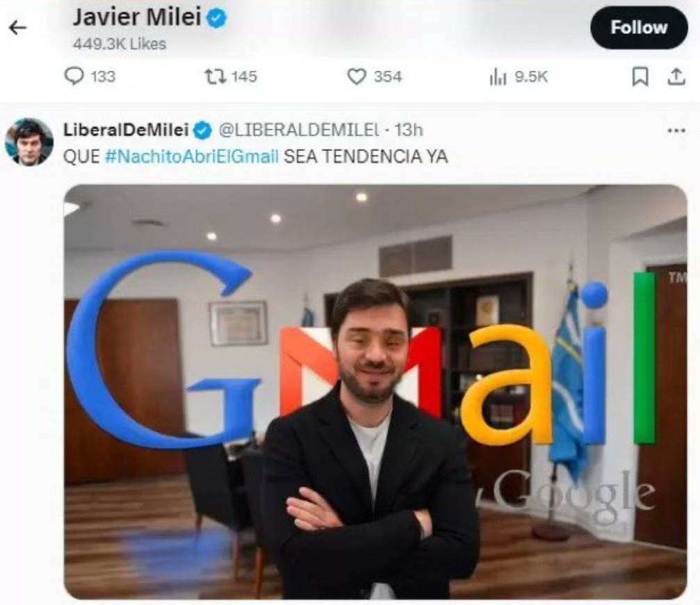Screen dimensions: 700x605
Task: Open the three-dot more options menu
Action: point(676,131)
